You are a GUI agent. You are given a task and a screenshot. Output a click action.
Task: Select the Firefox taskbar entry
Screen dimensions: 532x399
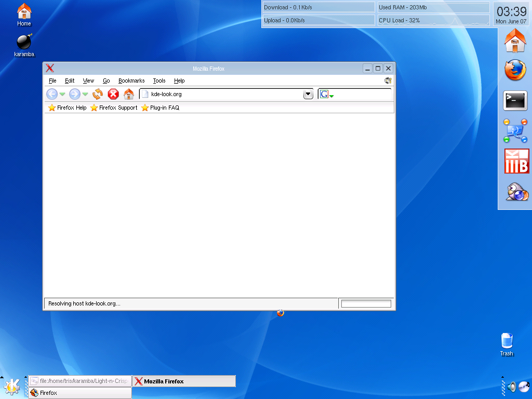pyautogui.click(x=80, y=393)
